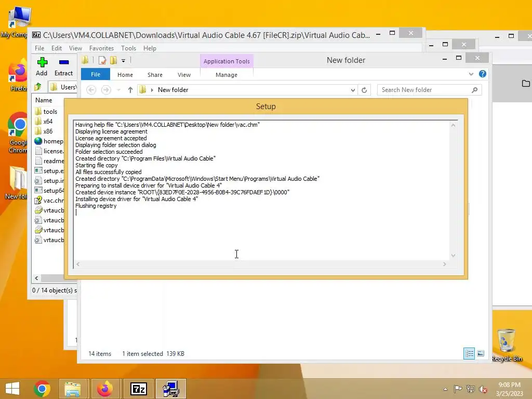Image resolution: width=532 pixels, height=399 pixels.
Task: Open the Edit menu in 7-Zip
Action: point(56,48)
